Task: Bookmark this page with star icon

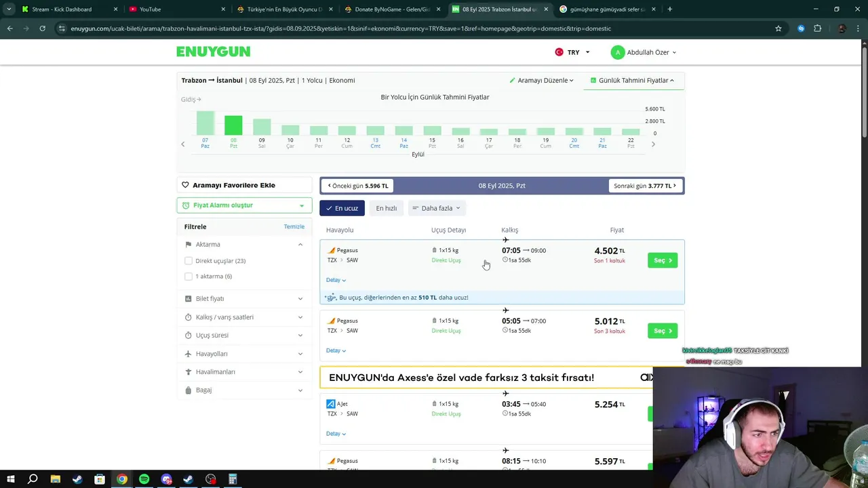Action: click(778, 28)
